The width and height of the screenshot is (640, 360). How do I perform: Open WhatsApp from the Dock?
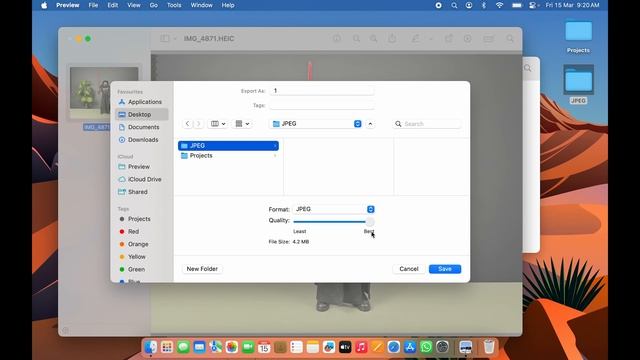click(x=426, y=347)
